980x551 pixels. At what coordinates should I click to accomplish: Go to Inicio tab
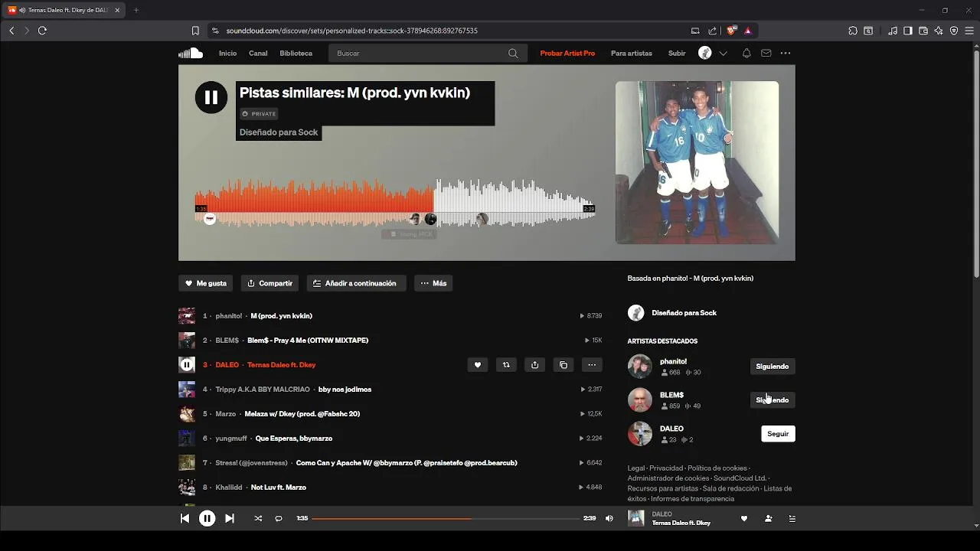pyautogui.click(x=227, y=54)
